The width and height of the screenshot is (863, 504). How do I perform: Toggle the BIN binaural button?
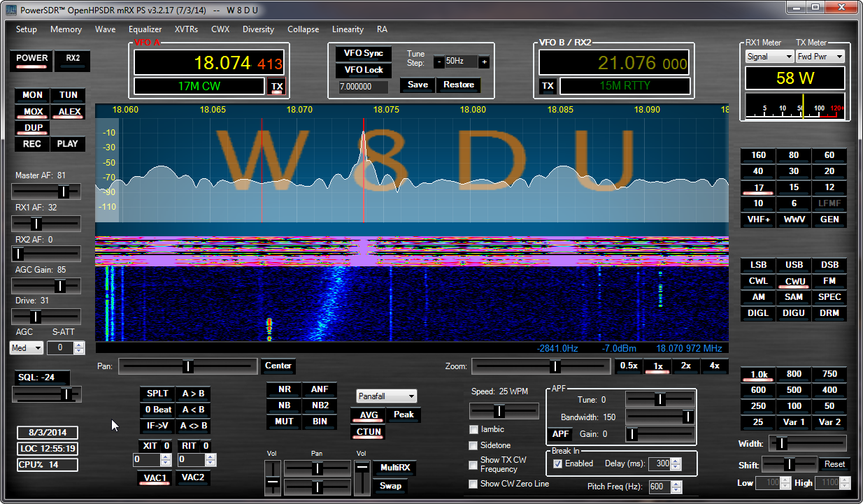coord(320,422)
